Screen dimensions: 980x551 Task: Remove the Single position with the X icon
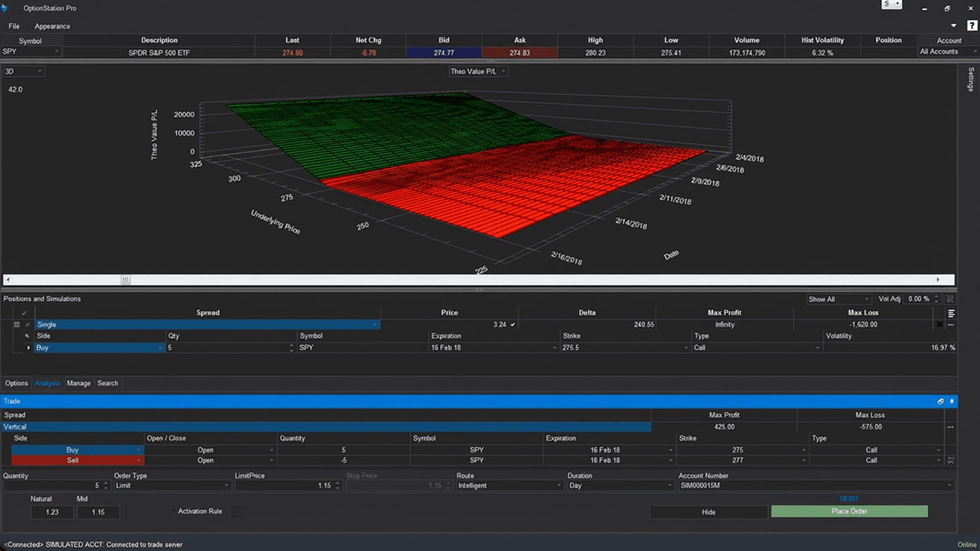point(939,324)
